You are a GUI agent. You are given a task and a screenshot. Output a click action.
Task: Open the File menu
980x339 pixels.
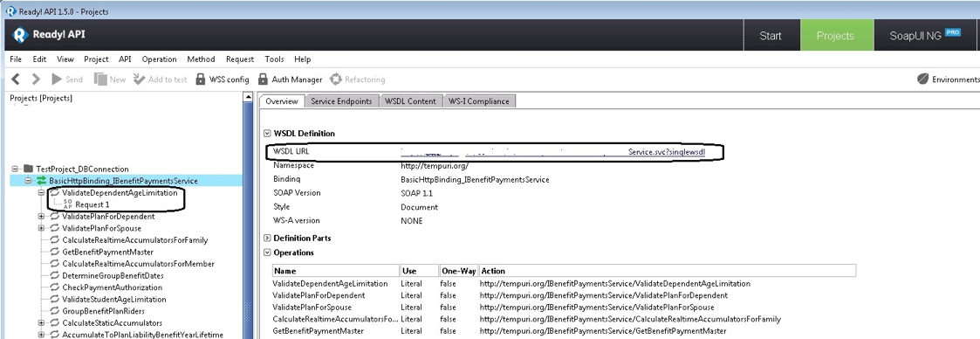pos(17,59)
